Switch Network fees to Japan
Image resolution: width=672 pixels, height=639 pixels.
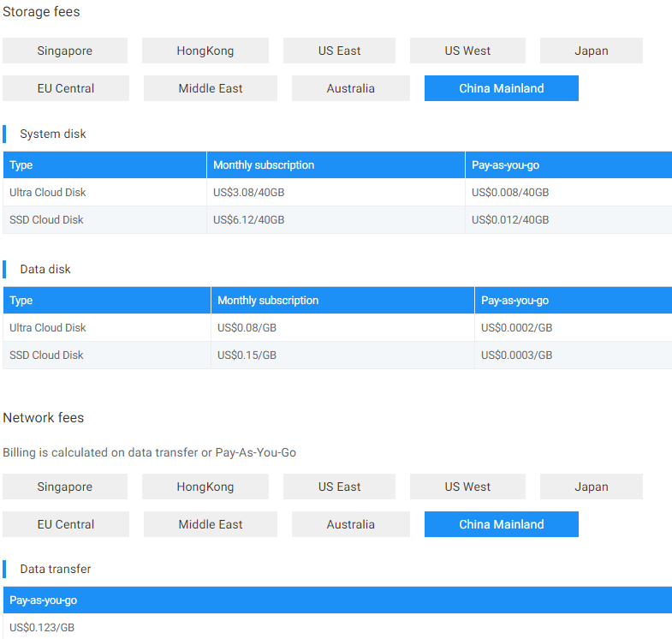[x=592, y=487]
